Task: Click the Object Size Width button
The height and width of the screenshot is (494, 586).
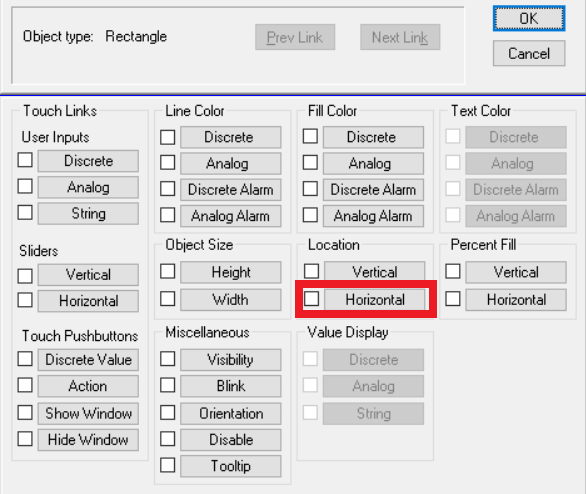Action: click(x=231, y=300)
